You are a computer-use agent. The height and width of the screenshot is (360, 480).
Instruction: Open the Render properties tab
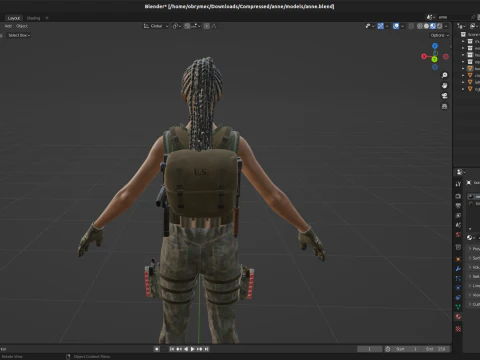click(458, 196)
